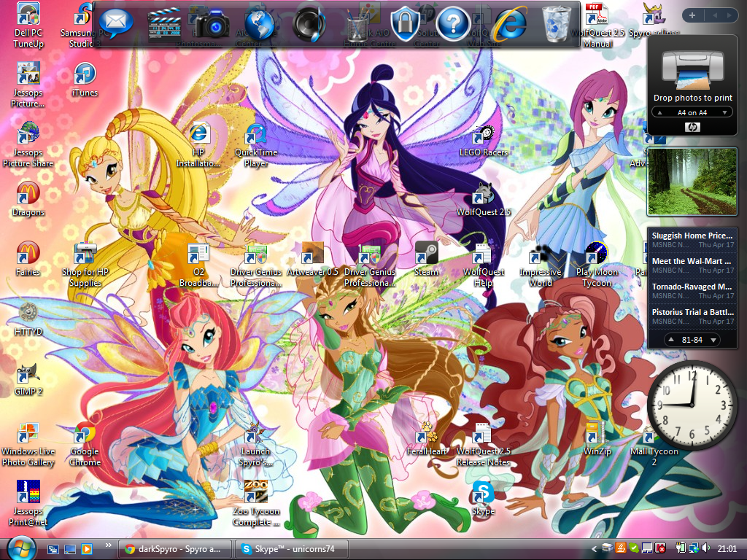Switch to the darkSpyro Chrome taskbar window
Screen dimensions: 747x560
click(x=174, y=549)
